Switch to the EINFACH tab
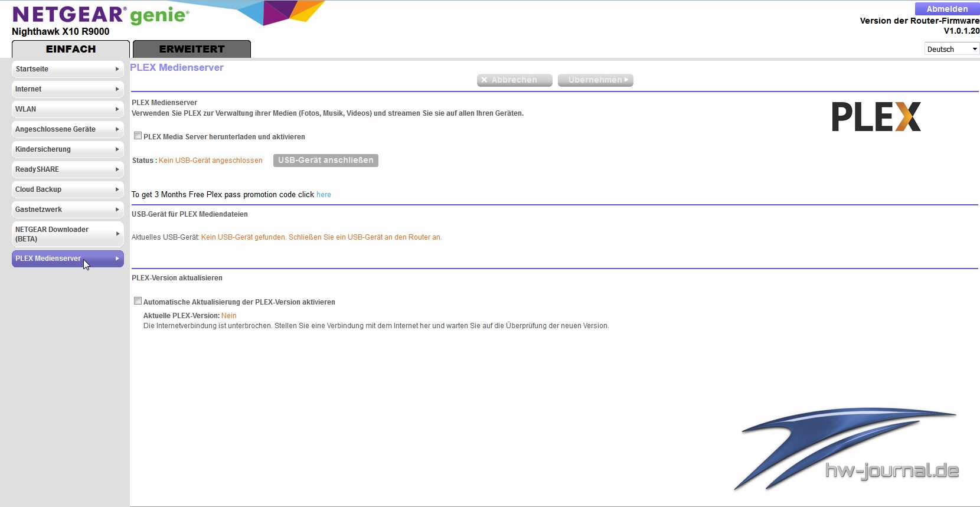Screen dimensions: 980x507 71,49
